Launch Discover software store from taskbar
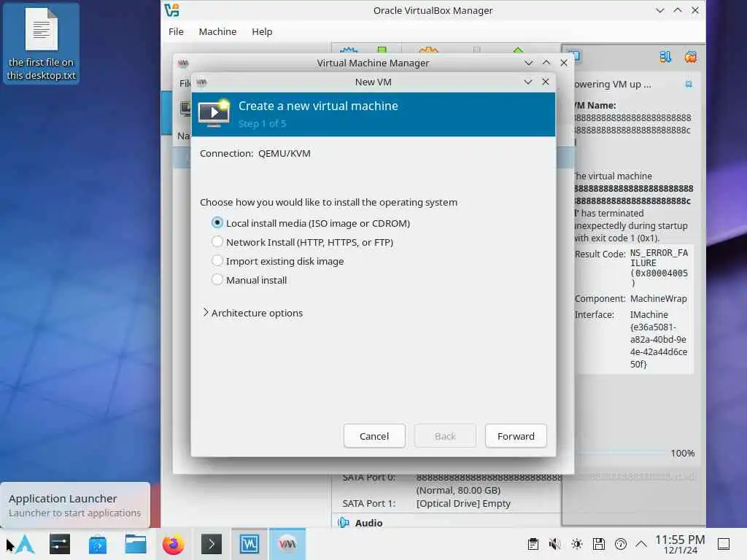The image size is (747, 560). (x=98, y=544)
